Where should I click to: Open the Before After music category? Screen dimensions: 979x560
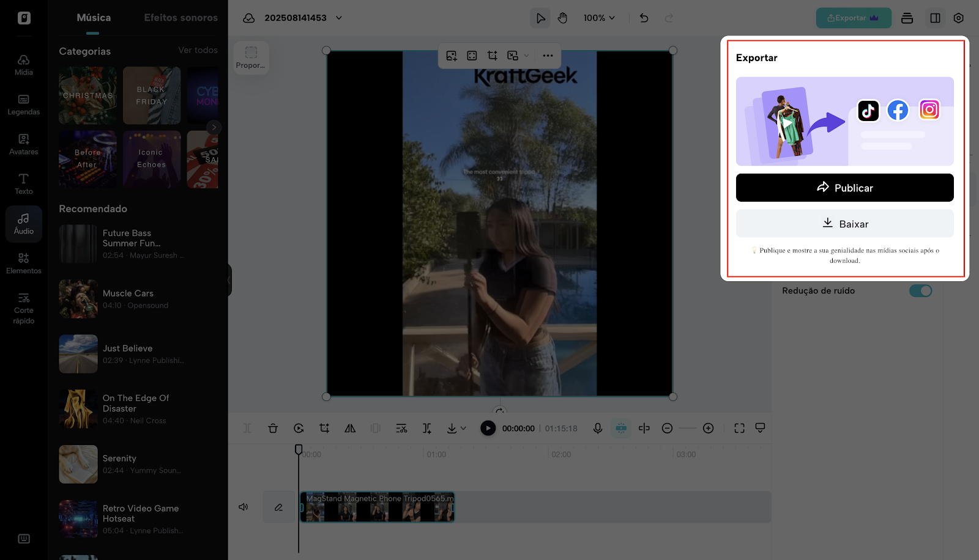tap(87, 159)
